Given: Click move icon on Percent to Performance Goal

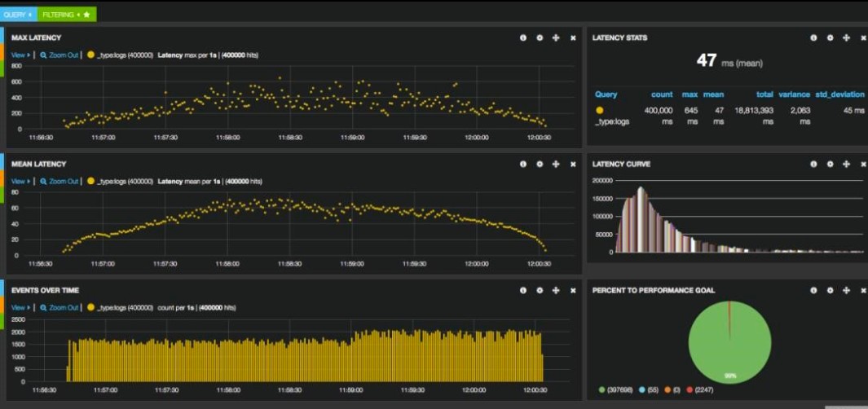Looking at the screenshot, I should coord(846,290).
